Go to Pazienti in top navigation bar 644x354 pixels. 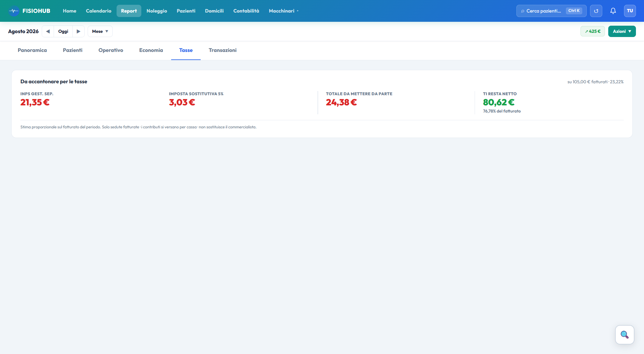[x=186, y=11]
